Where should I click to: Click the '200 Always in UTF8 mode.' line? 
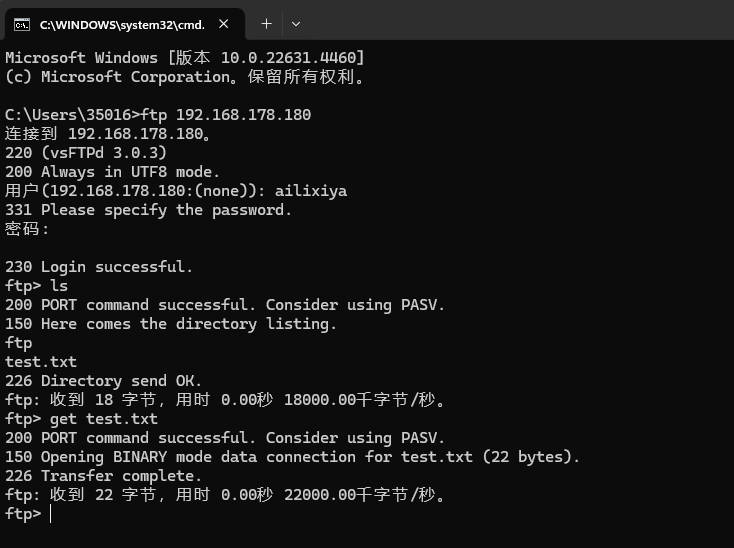[x=112, y=172]
